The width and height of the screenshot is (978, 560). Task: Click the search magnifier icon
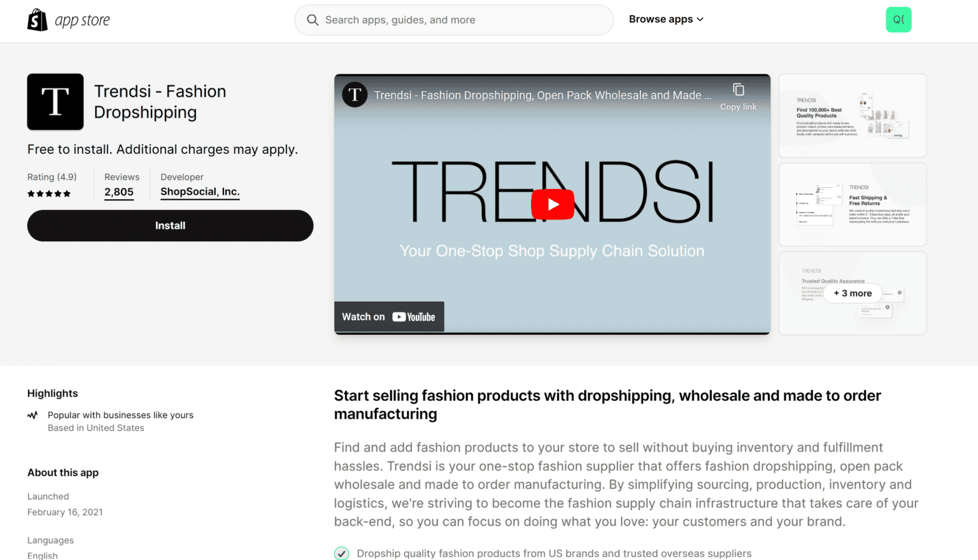coord(313,20)
